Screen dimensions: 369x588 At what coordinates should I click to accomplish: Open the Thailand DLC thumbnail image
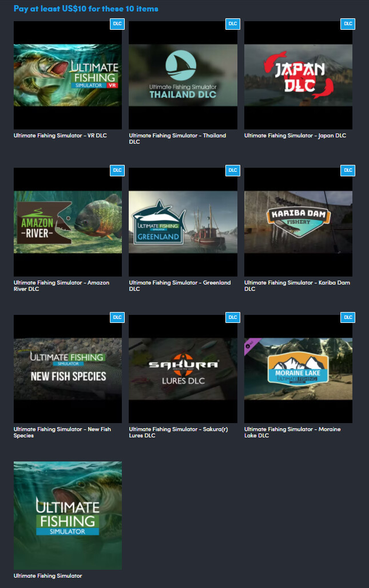tap(183, 76)
